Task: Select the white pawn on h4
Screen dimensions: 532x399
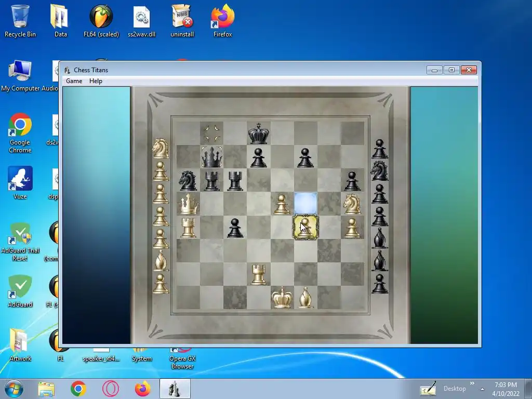Action: pos(352,228)
